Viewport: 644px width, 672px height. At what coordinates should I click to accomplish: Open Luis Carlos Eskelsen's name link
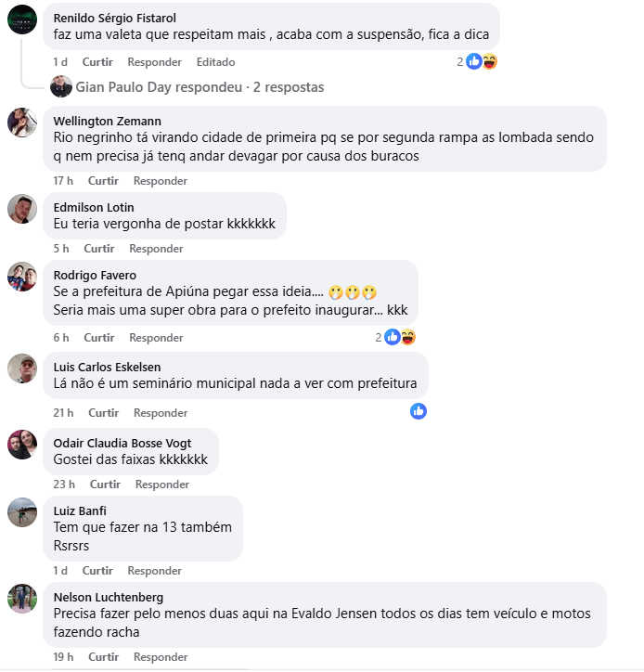[x=107, y=367]
